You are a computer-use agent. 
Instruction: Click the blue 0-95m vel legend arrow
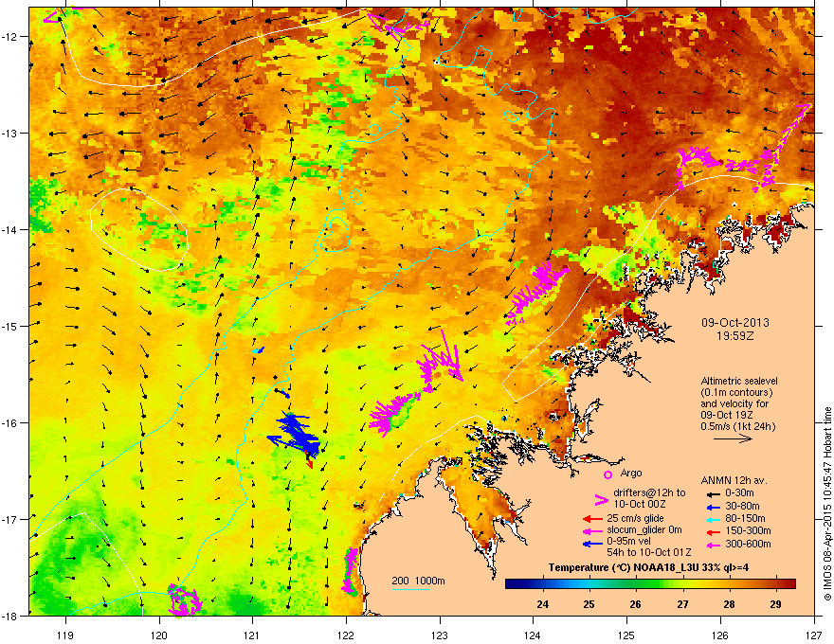tap(592, 543)
